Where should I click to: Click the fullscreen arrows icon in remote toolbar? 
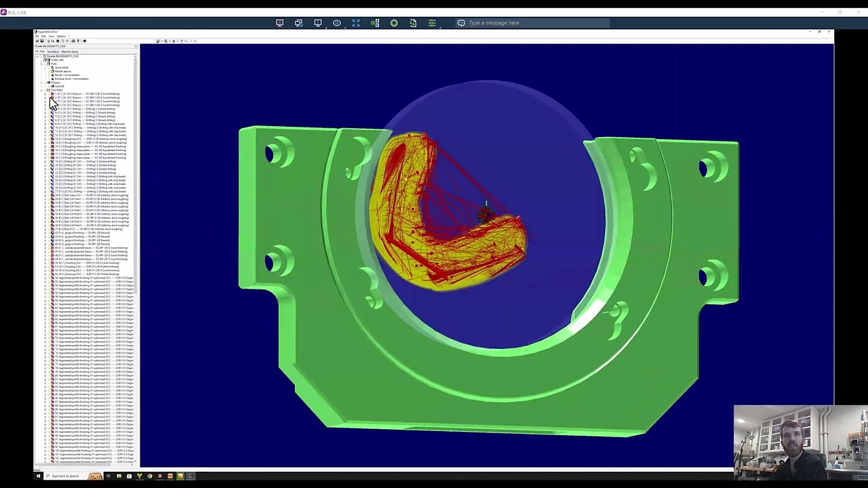[x=356, y=23]
